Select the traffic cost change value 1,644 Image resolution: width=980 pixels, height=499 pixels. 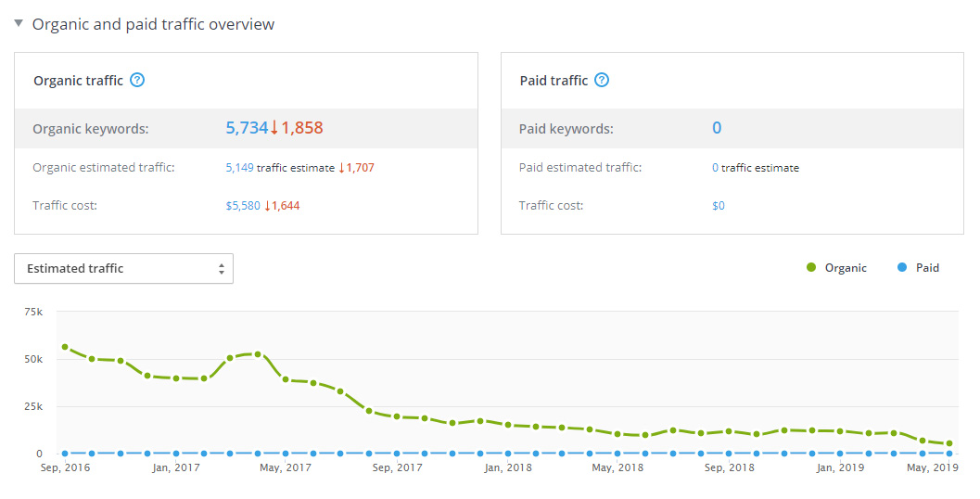(x=286, y=206)
